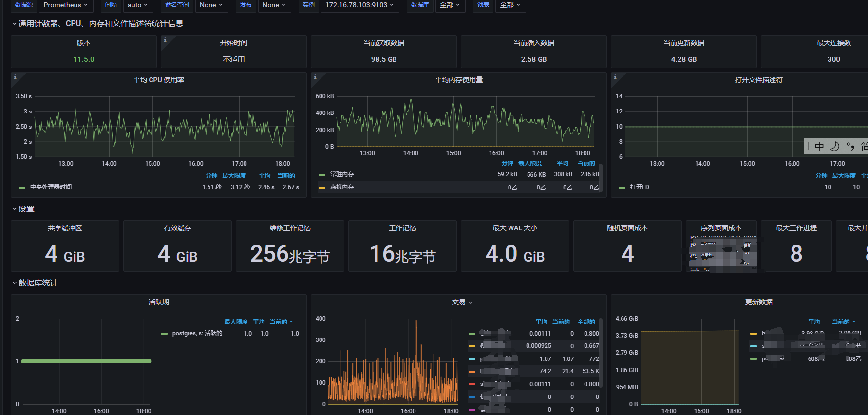This screenshot has height=415, width=868.
Task: Click the IME moon icon
Action: coord(835,146)
